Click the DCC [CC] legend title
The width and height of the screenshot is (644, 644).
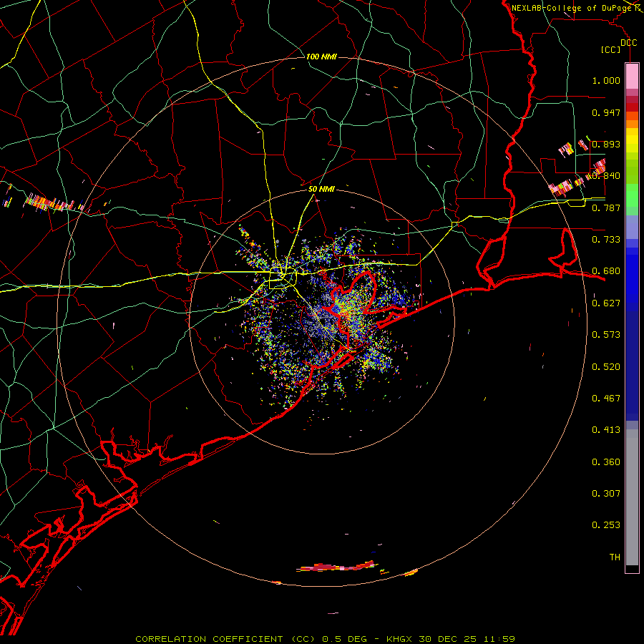(618, 46)
